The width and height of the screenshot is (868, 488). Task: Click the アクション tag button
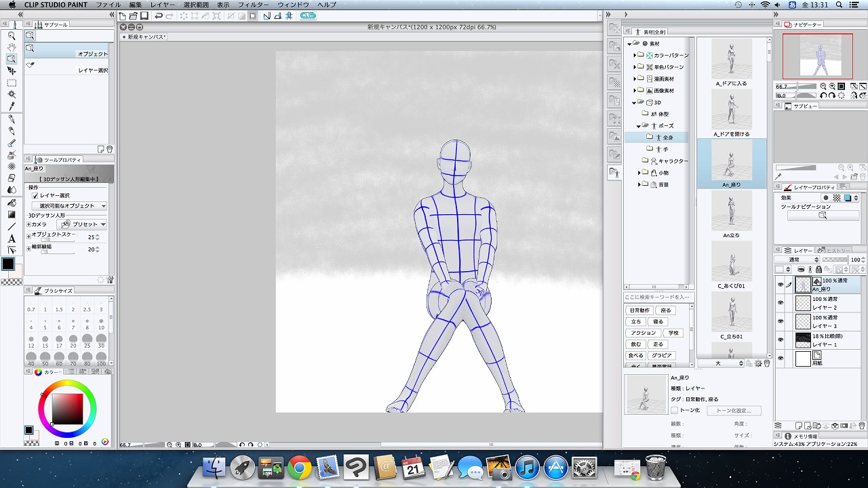pyautogui.click(x=643, y=333)
